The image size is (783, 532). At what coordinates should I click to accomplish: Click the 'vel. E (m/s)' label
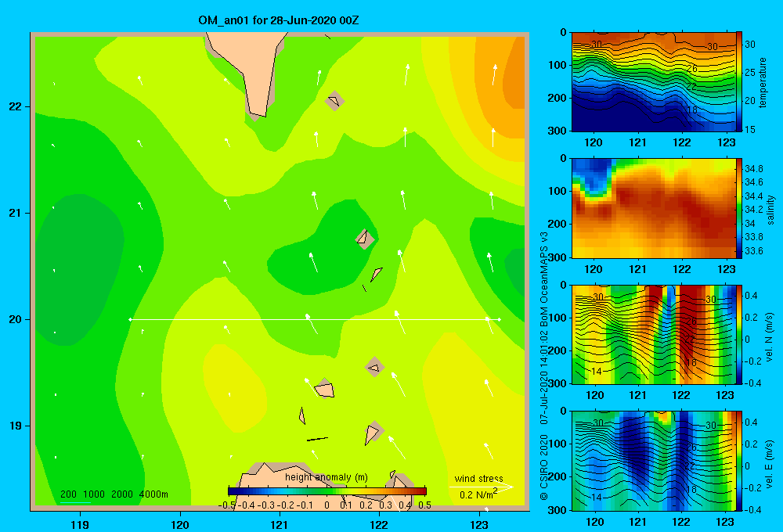click(x=769, y=464)
